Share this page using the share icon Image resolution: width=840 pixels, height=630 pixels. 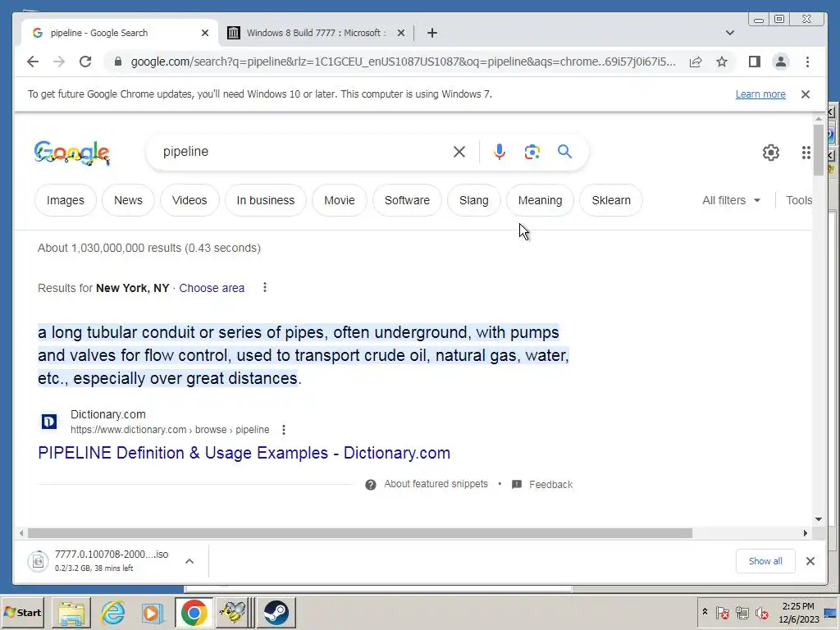pyautogui.click(x=696, y=62)
